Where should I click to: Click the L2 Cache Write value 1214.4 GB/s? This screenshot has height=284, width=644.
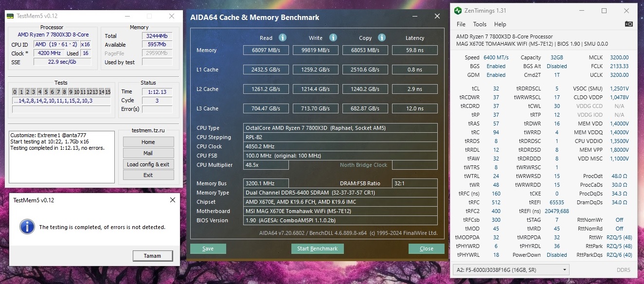coord(316,89)
